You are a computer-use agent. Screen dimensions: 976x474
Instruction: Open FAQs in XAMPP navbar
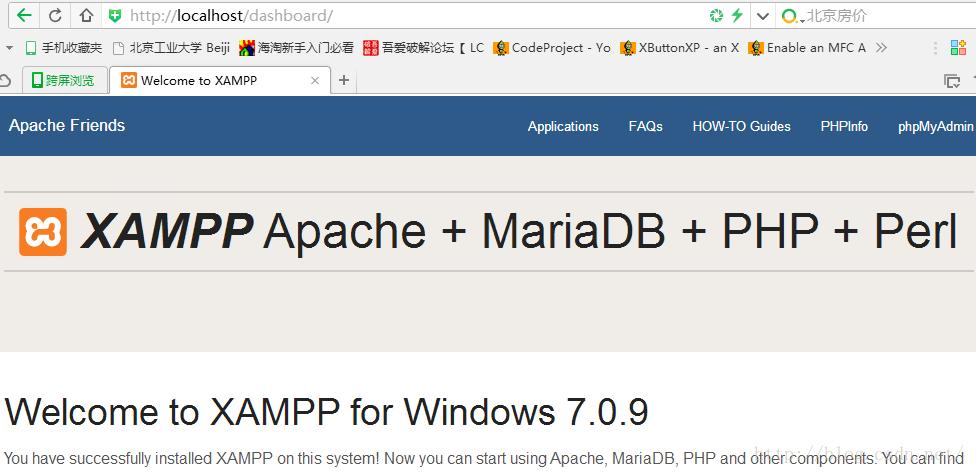point(645,126)
